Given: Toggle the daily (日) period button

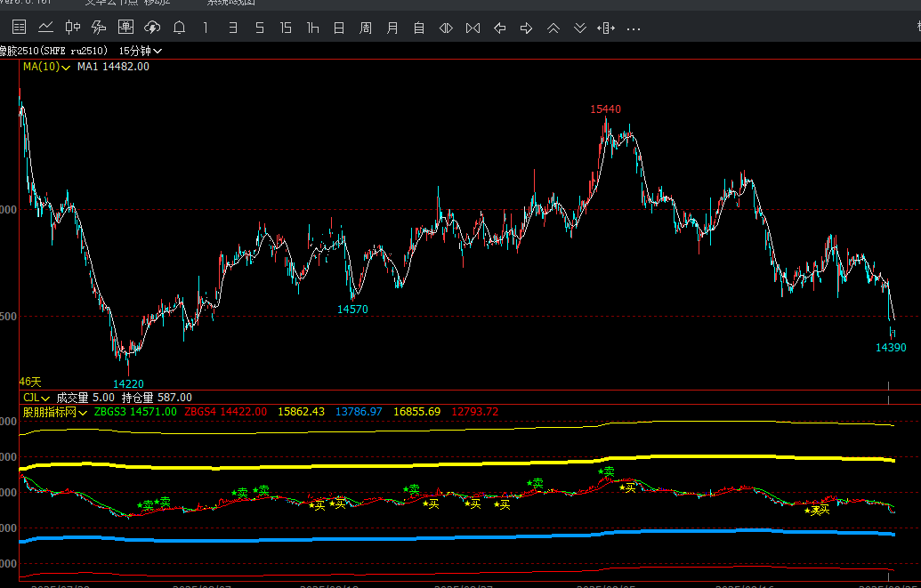Looking at the screenshot, I should (x=339, y=28).
